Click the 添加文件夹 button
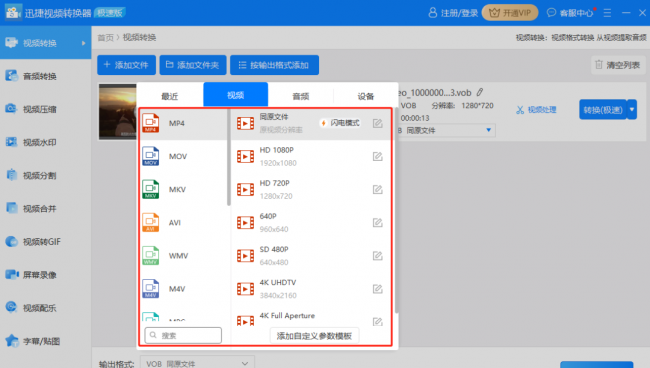The width and height of the screenshot is (650, 368). click(193, 65)
